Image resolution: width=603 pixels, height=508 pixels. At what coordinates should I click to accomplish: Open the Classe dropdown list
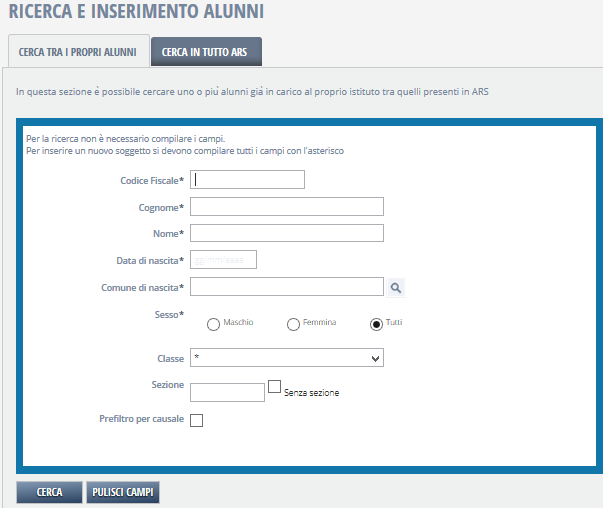pyautogui.click(x=287, y=357)
